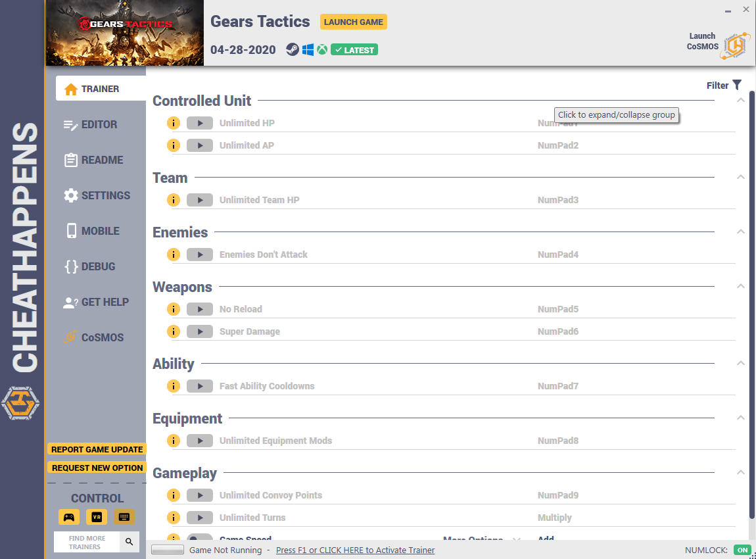Image resolution: width=756 pixels, height=559 pixels.
Task: View info icon for No Reload
Action: point(174,308)
